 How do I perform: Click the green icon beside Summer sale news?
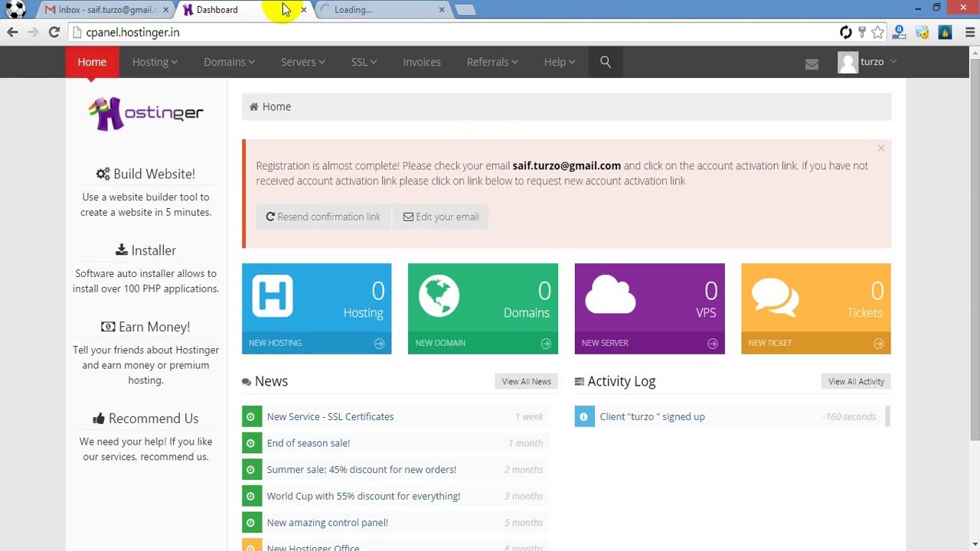pos(251,470)
